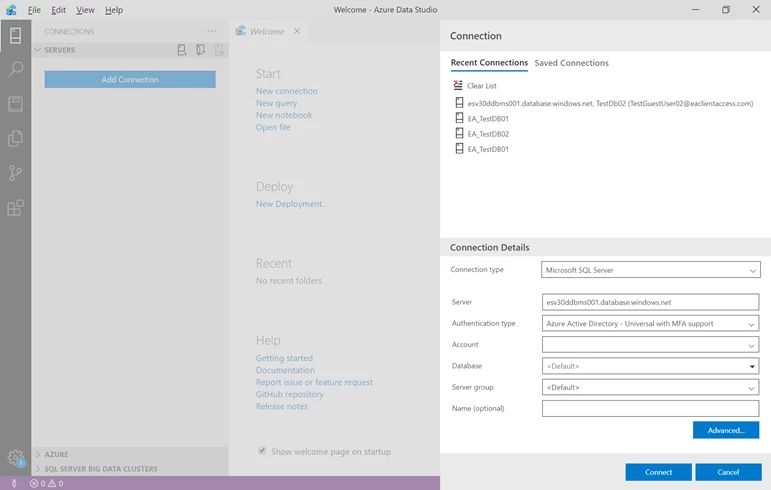
Task: Open the Help menu
Action: click(x=114, y=10)
